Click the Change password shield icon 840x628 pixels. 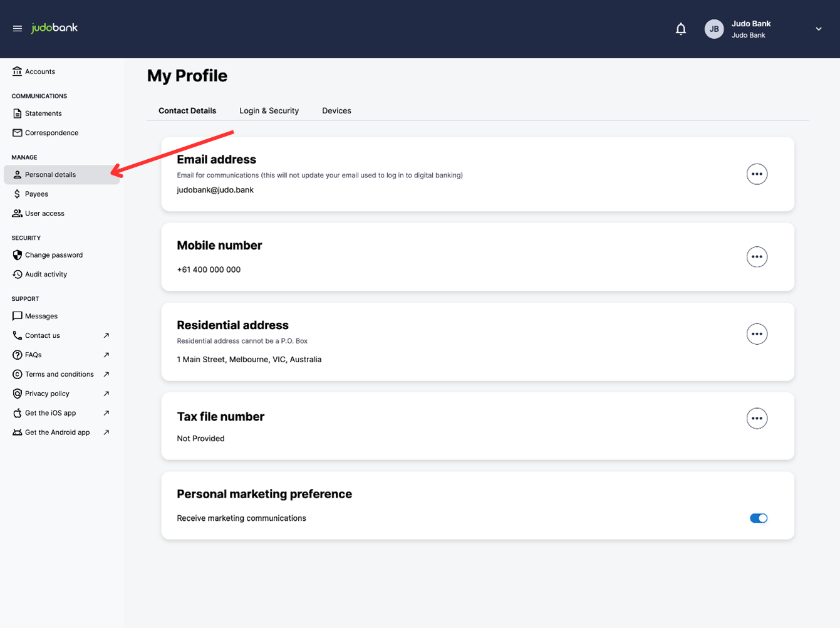click(x=17, y=255)
